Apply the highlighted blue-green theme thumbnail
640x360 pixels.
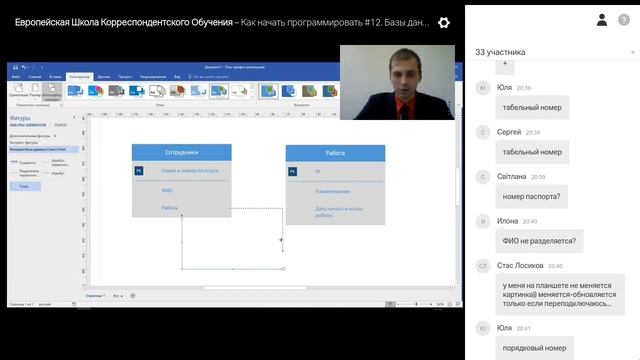click(x=219, y=91)
